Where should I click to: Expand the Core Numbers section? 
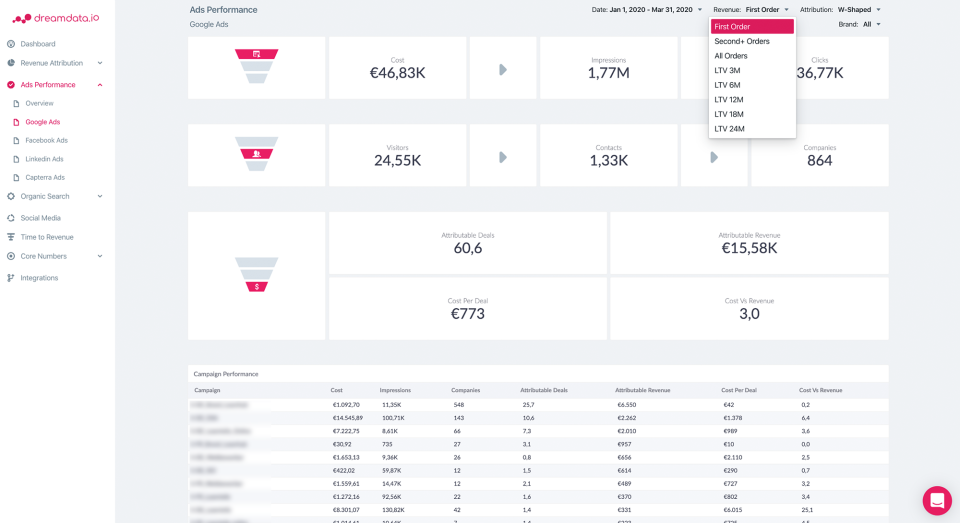100,256
